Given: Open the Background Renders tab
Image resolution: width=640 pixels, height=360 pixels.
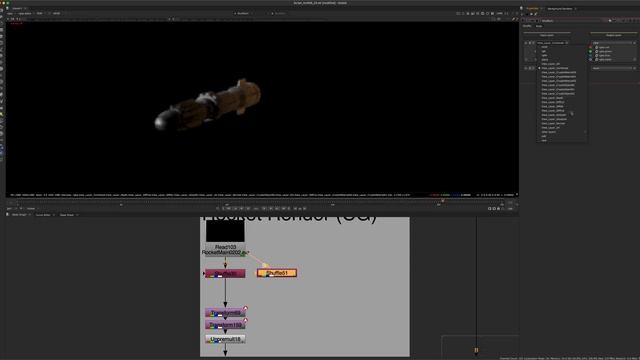Looking at the screenshot, I should [560, 8].
